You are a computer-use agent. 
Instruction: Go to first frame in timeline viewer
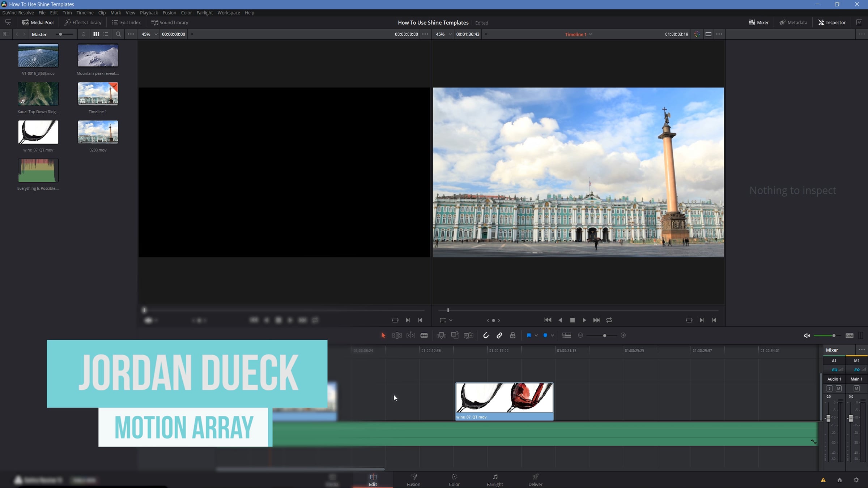[548, 320]
